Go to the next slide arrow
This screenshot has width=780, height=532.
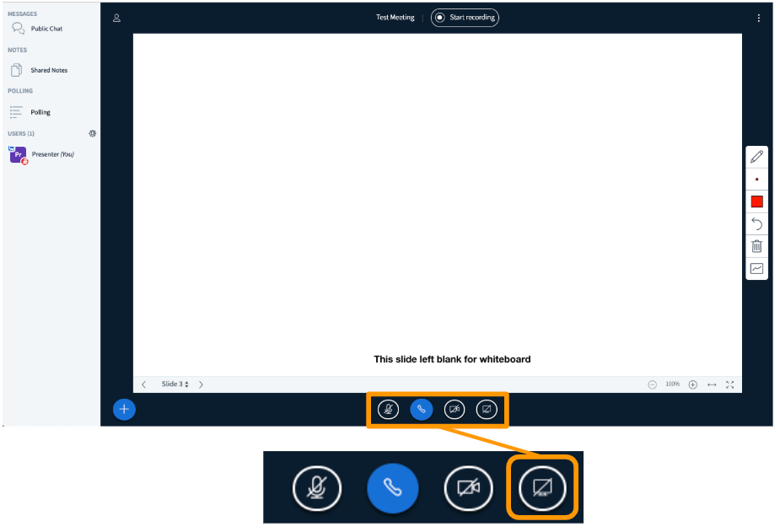click(201, 384)
